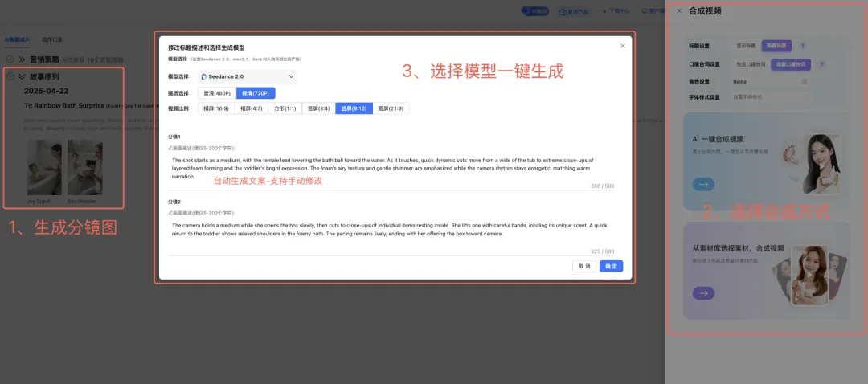
Task: Open the 字体样式设置 dropdown
Action: [770, 97]
